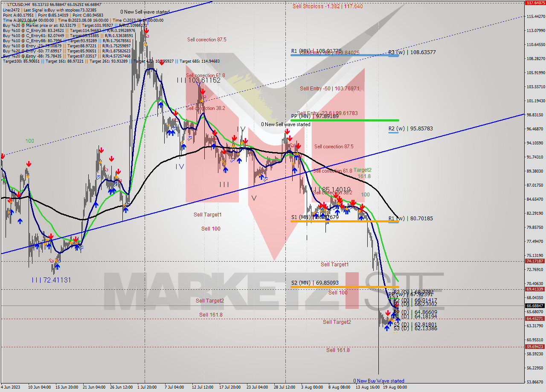Click the 'Sell correction 38.2' label near 103.61152
This screenshot has height=392, width=546.
tap(206, 108)
